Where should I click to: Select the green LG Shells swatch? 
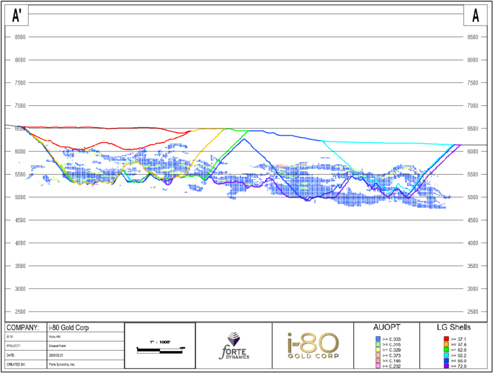(x=446, y=350)
